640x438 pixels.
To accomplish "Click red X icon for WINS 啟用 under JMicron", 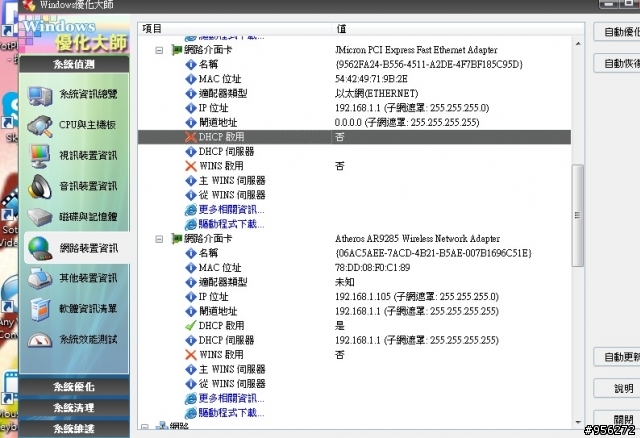I will 191,166.
